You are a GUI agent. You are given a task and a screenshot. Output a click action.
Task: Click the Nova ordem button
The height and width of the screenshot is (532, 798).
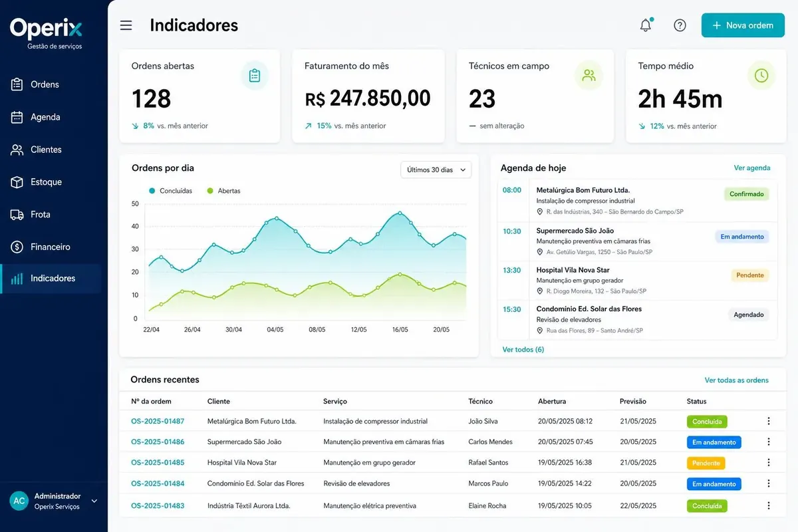pyautogui.click(x=743, y=25)
